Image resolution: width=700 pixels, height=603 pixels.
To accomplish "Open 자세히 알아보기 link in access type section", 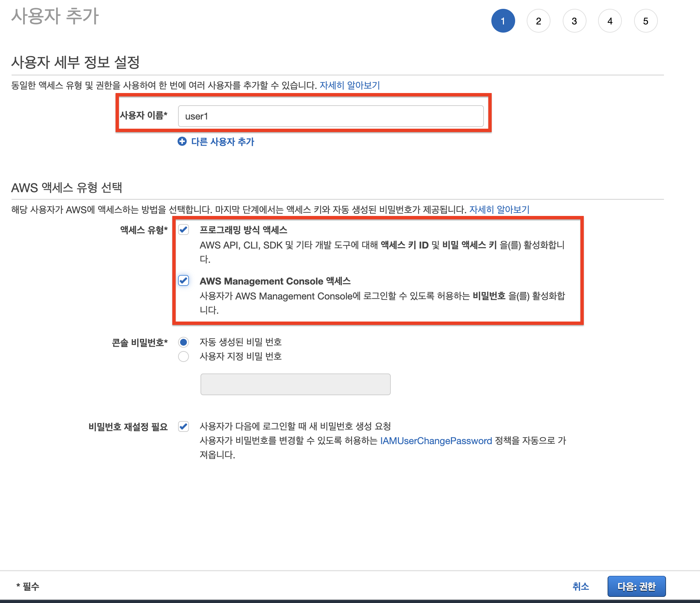I will pos(499,209).
